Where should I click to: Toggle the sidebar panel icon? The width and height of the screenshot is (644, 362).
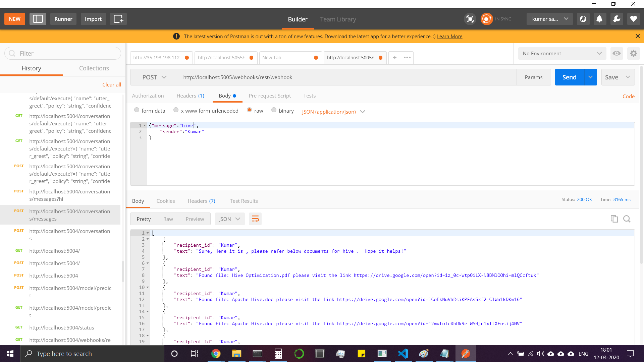click(x=38, y=19)
